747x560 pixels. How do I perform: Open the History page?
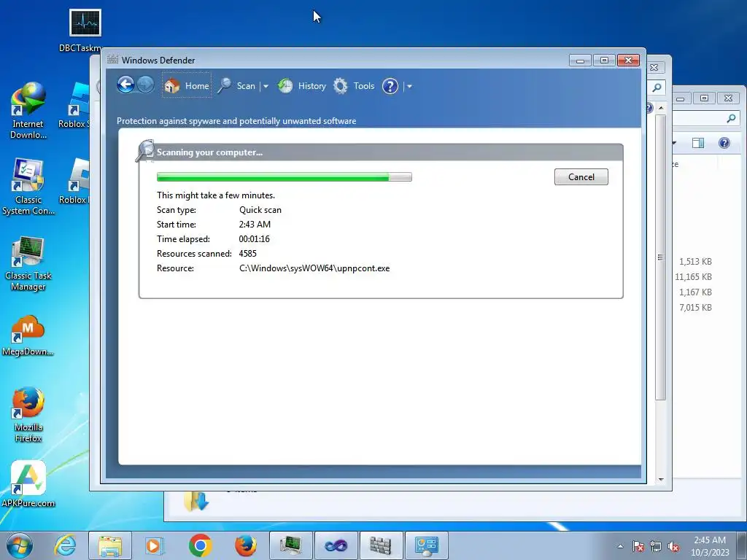[302, 86]
